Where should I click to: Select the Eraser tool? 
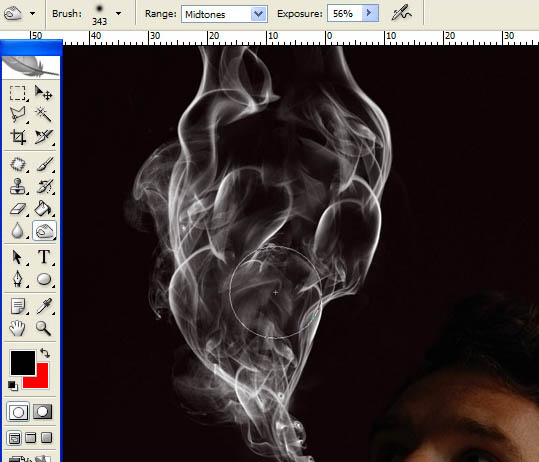(18, 209)
